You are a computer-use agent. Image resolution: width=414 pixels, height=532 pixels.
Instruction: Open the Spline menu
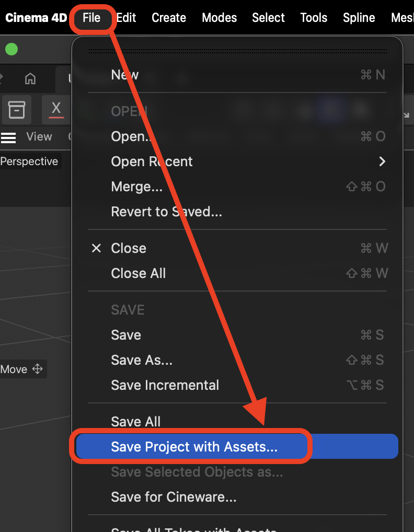pos(359,18)
